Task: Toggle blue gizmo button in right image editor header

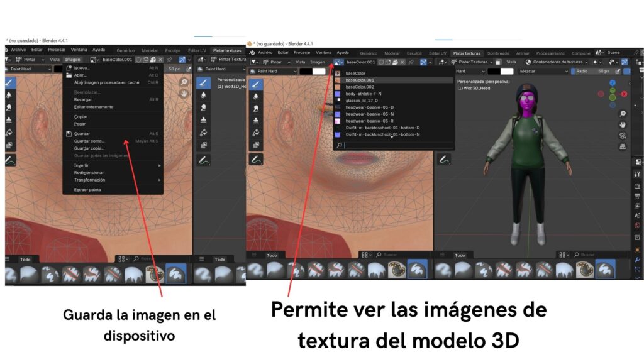Action: coord(423,62)
